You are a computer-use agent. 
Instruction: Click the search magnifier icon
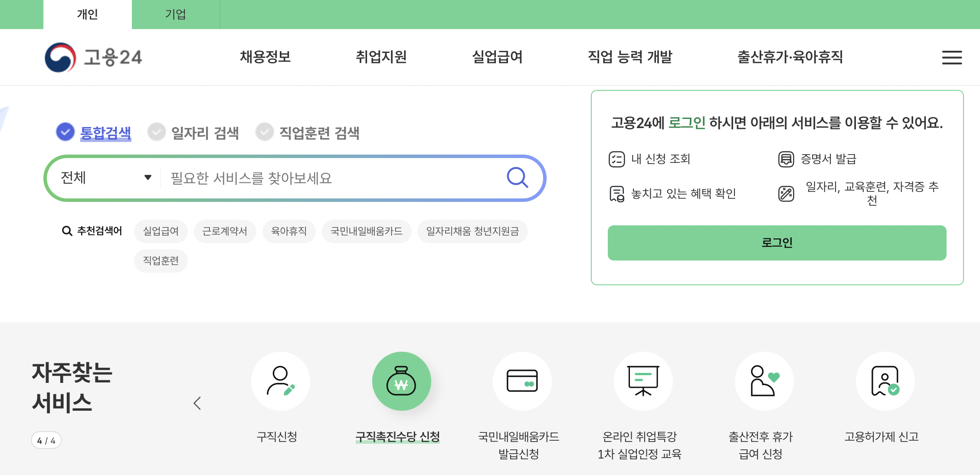(518, 178)
